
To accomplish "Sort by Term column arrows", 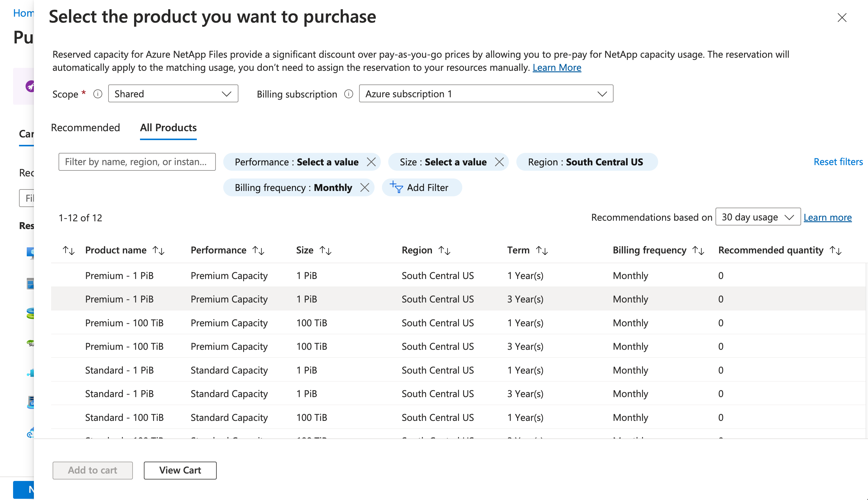I will tap(542, 250).
